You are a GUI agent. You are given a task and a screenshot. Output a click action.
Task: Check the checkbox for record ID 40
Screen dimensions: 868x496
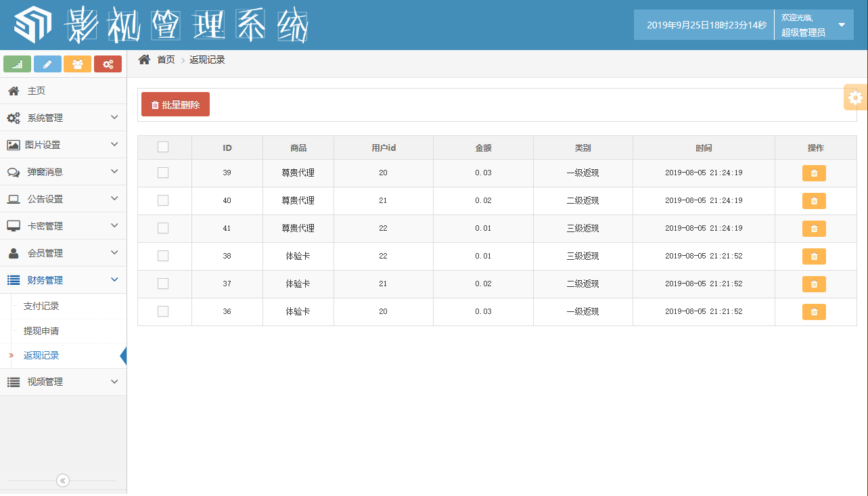163,200
